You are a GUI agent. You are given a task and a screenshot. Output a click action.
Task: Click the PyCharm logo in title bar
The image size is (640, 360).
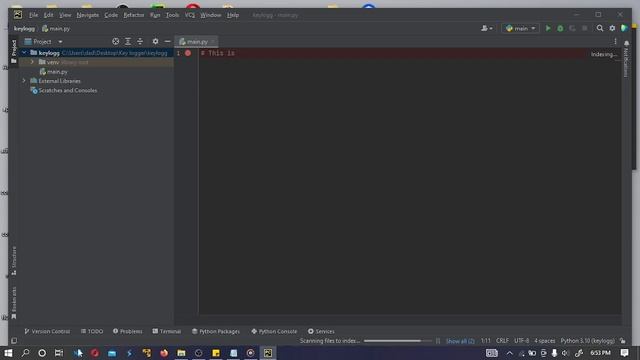18,15
